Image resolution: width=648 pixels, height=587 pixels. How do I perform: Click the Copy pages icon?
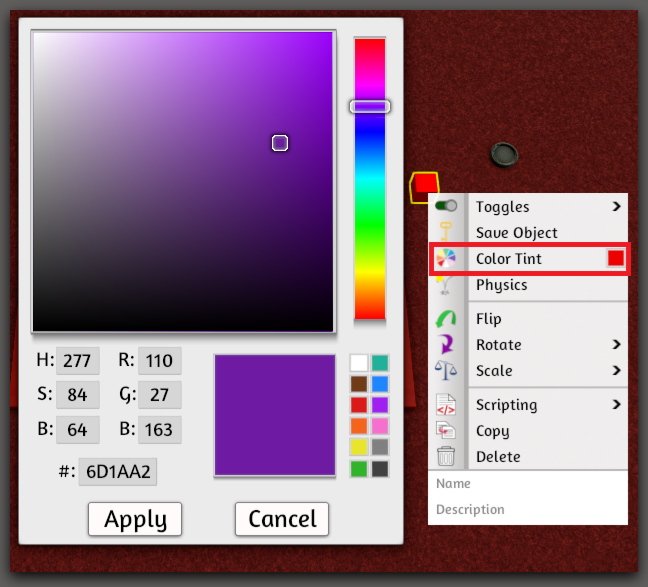pos(446,430)
